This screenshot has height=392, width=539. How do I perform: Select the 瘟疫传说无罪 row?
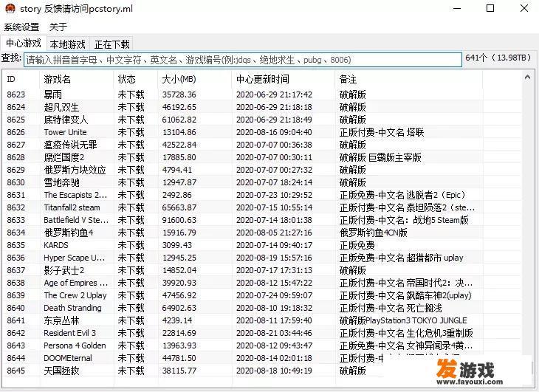click(x=262, y=145)
